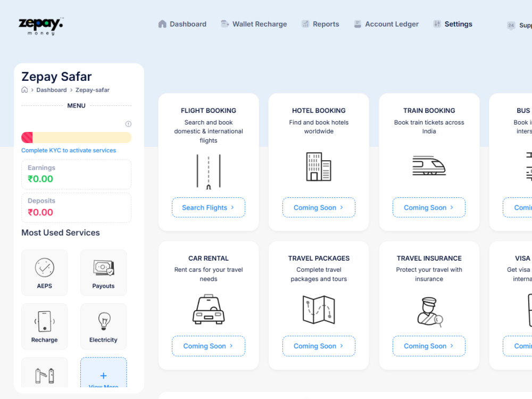
Task: Open the Electricity service tile
Action: (x=104, y=327)
